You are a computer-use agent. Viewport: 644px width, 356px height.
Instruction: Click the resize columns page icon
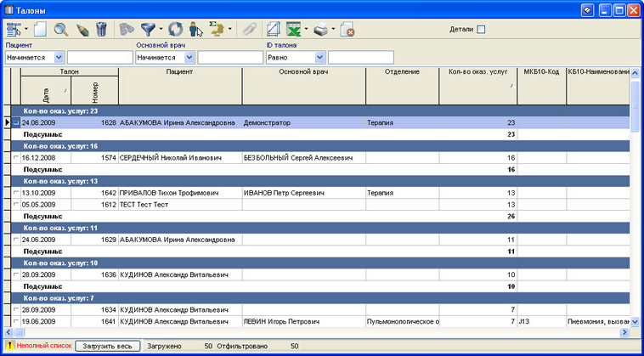pos(273,30)
